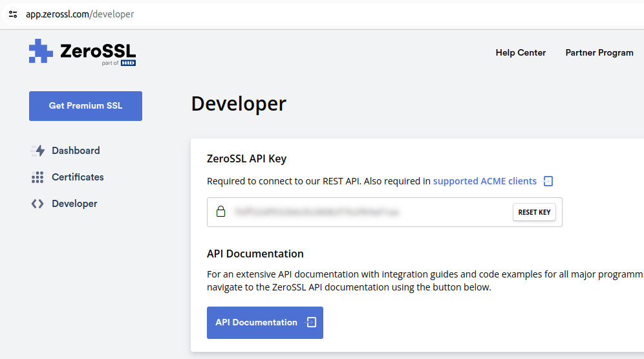Viewport: 644px width, 359px height.
Task: Open API Documentation via the blue button
Action: pos(257,323)
